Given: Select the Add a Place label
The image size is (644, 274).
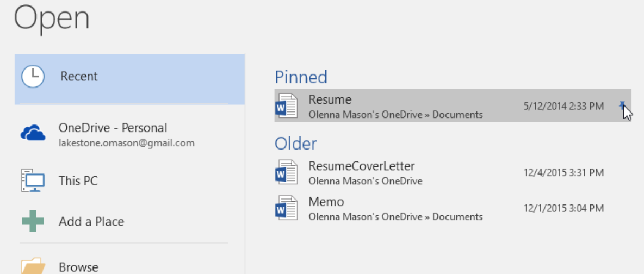Looking at the screenshot, I should pyautogui.click(x=91, y=222).
